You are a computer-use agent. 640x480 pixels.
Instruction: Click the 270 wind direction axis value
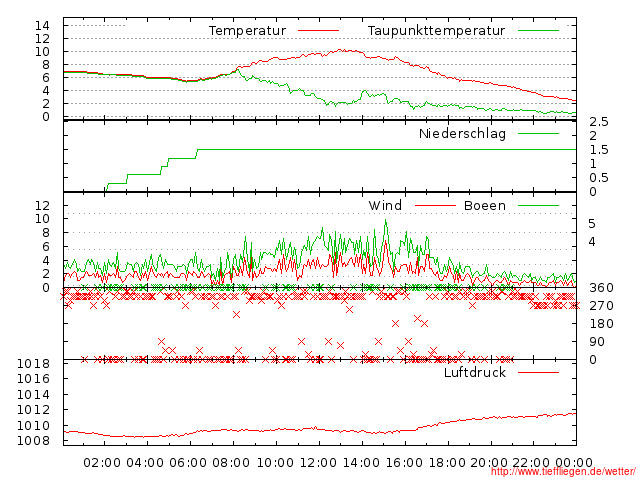pos(601,306)
